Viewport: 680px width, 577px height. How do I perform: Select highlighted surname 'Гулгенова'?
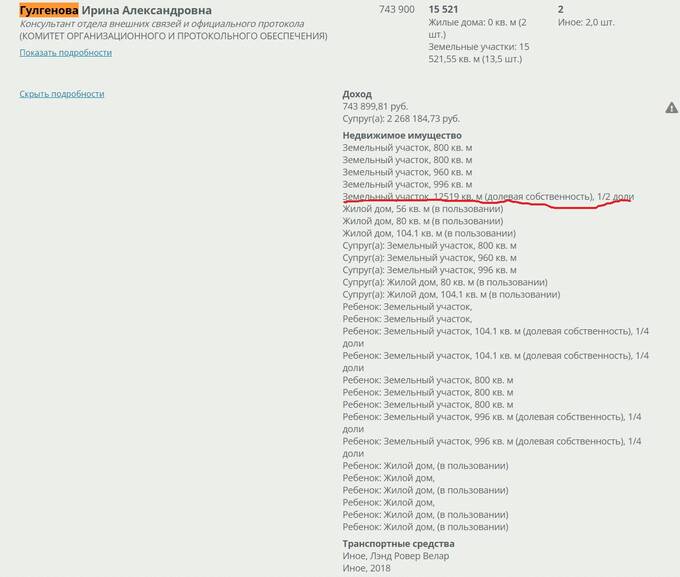49,10
